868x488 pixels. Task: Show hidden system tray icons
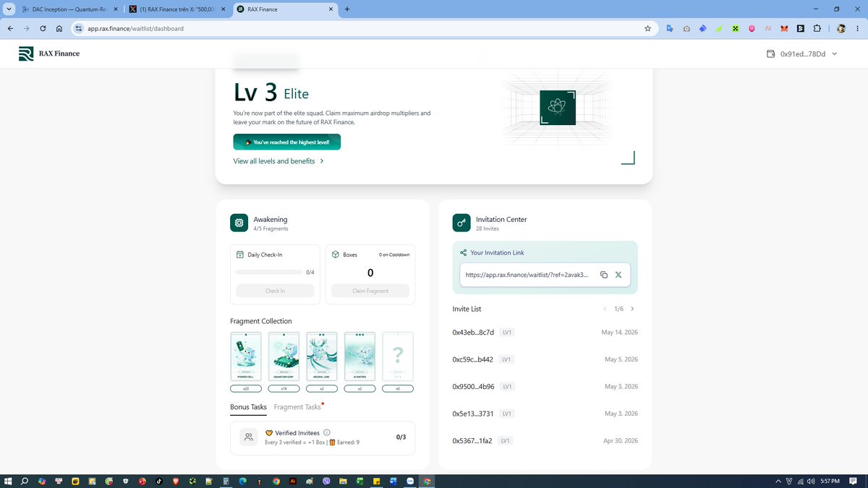point(778,481)
